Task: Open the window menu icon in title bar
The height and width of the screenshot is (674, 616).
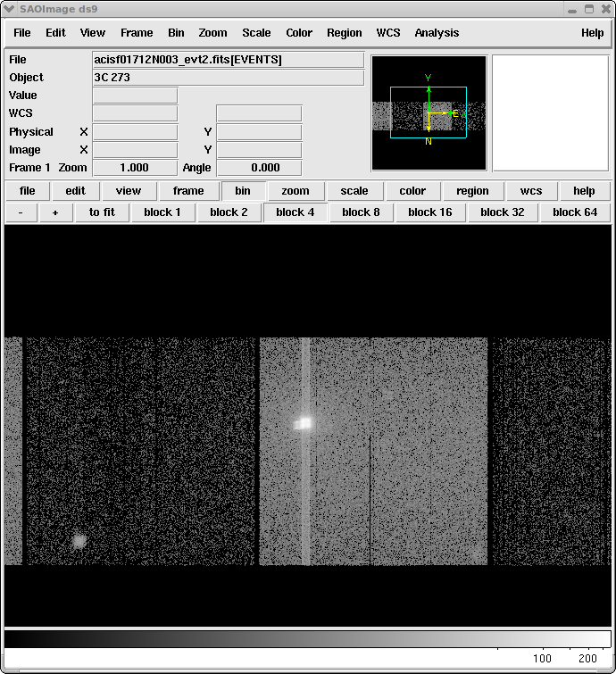Action: [x=10, y=9]
